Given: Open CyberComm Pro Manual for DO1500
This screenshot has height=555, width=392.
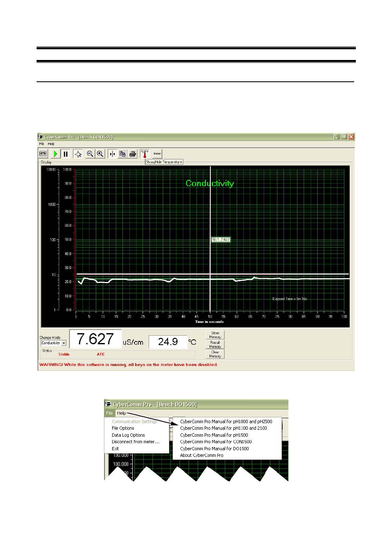Looking at the screenshot, I should [x=214, y=449].
